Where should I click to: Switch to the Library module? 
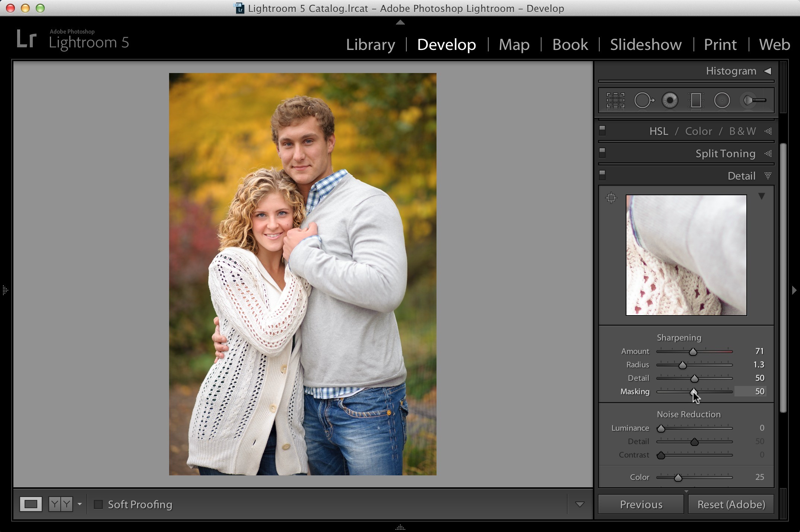point(371,45)
